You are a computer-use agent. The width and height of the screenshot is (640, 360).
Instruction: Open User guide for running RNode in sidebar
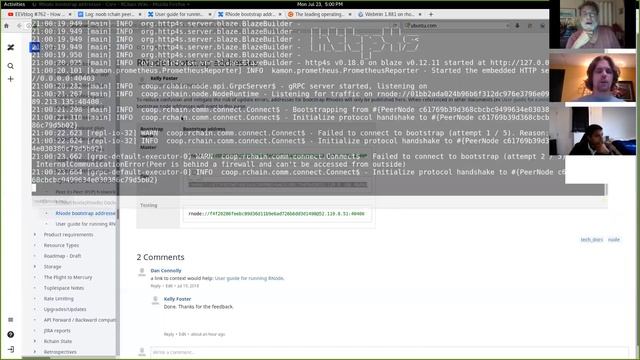tap(86, 224)
